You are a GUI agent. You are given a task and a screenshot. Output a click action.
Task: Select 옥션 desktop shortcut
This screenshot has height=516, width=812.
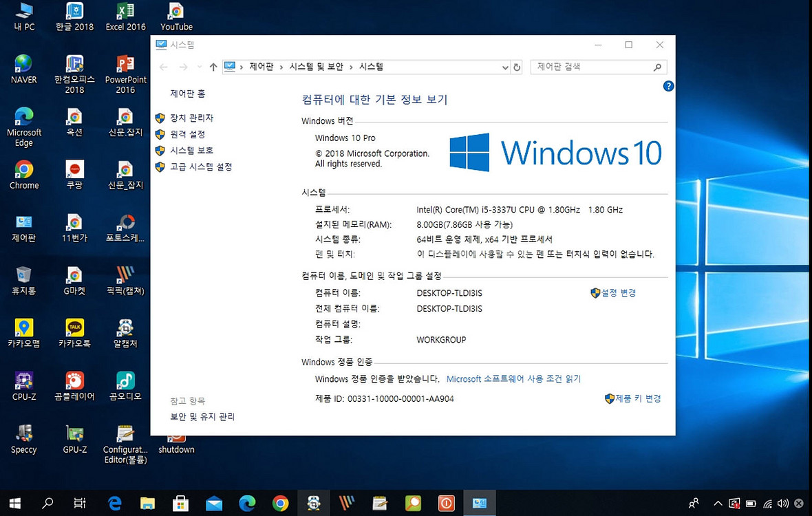(x=74, y=122)
